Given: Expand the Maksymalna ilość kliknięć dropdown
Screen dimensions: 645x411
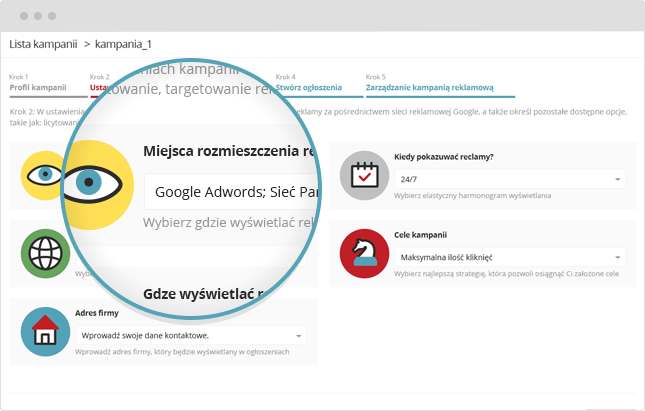Looking at the screenshot, I should click(509, 258).
